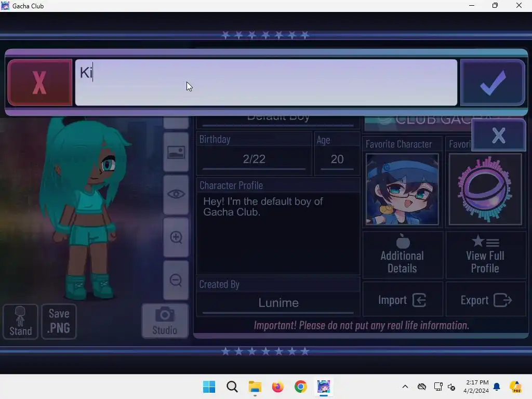Click the teal-haired character preview
The height and width of the screenshot is (399, 532).
tap(85, 209)
